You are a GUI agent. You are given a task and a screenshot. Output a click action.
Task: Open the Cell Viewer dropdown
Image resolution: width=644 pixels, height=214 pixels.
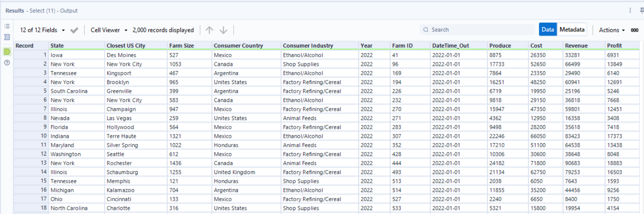coord(109,30)
